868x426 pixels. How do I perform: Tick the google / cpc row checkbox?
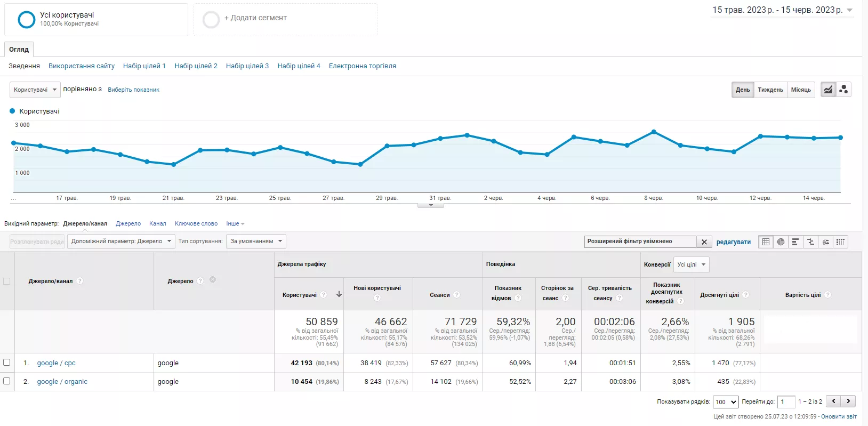pyautogui.click(x=7, y=363)
